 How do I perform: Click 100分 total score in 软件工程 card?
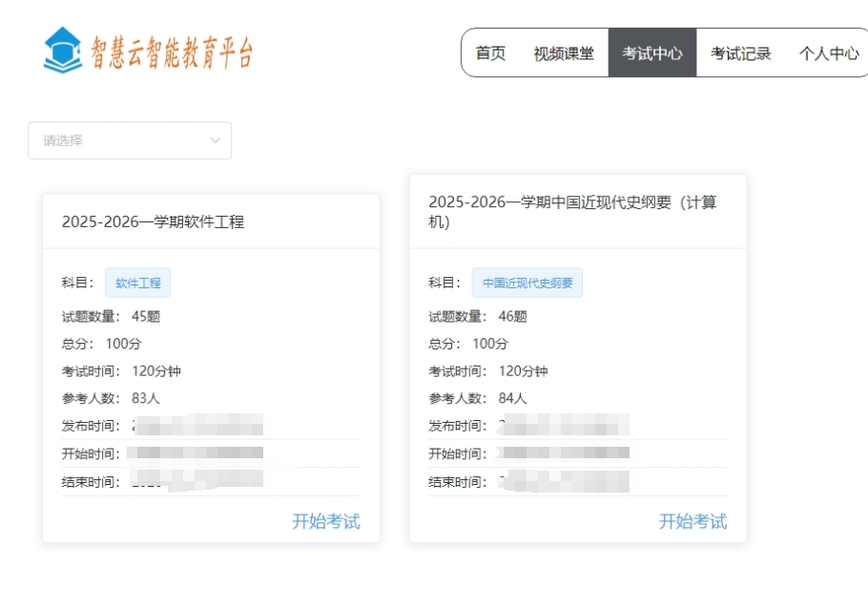coord(123,344)
